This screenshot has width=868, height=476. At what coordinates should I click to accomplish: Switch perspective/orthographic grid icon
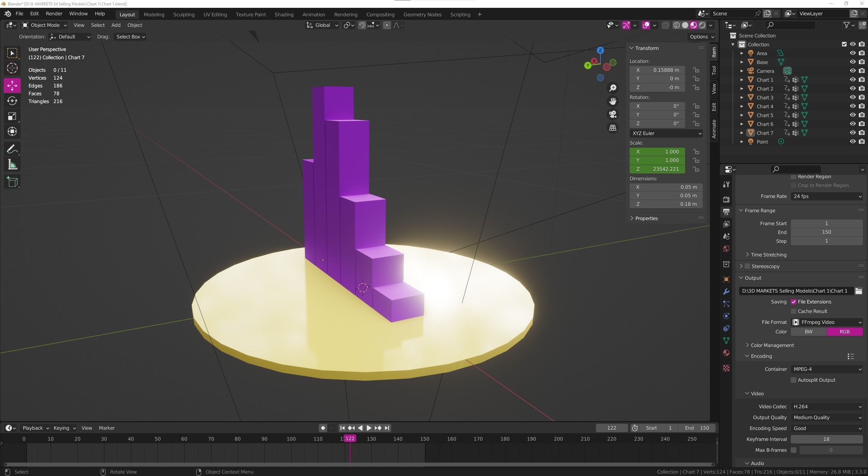coord(613,128)
